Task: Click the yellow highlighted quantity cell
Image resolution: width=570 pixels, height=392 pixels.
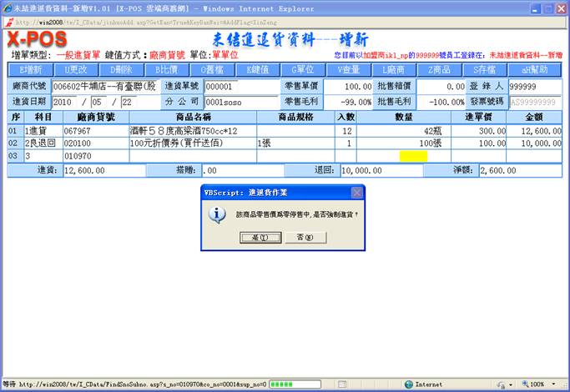Action: point(413,156)
